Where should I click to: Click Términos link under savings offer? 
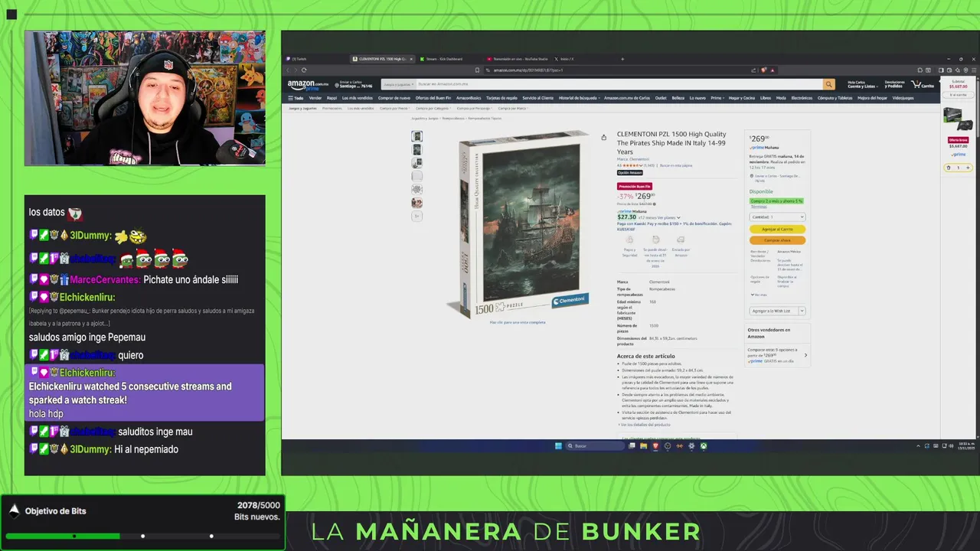coord(759,207)
